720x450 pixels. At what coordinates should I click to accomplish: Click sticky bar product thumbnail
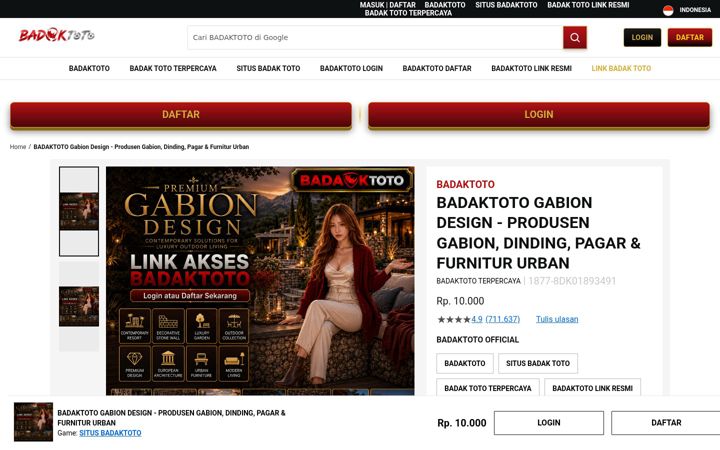[34, 422]
